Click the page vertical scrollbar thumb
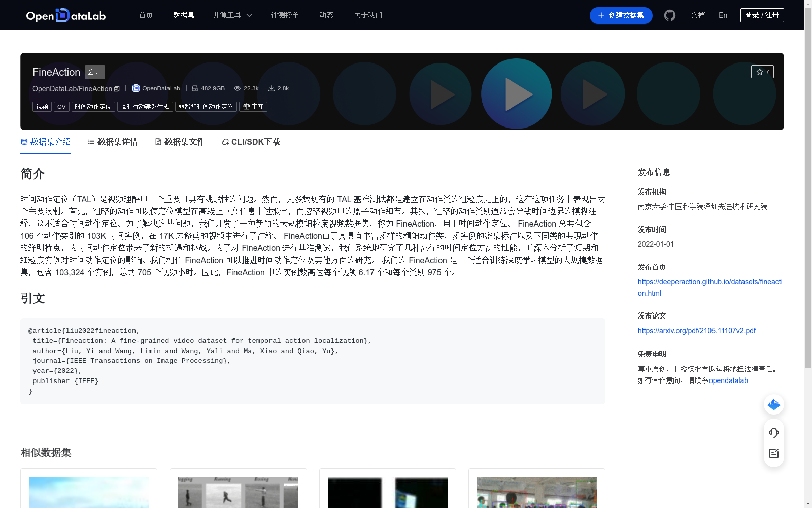Viewport: 812px width, 508px height. click(808, 188)
